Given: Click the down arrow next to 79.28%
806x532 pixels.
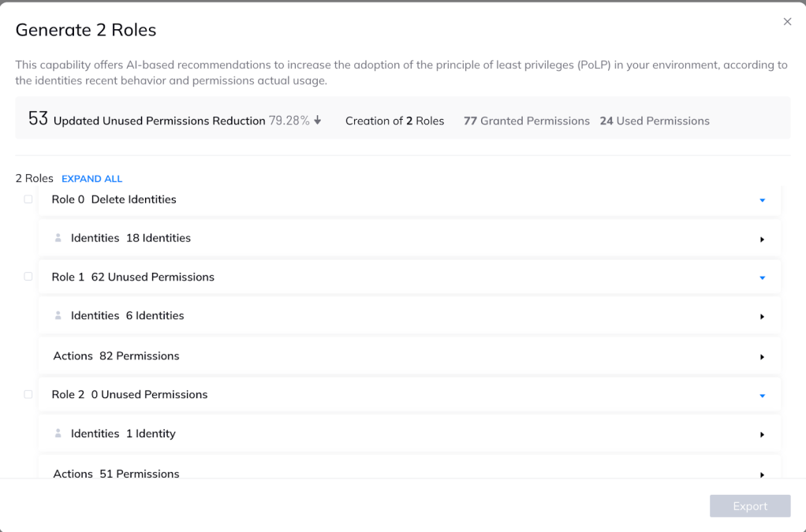Looking at the screenshot, I should pyautogui.click(x=318, y=120).
